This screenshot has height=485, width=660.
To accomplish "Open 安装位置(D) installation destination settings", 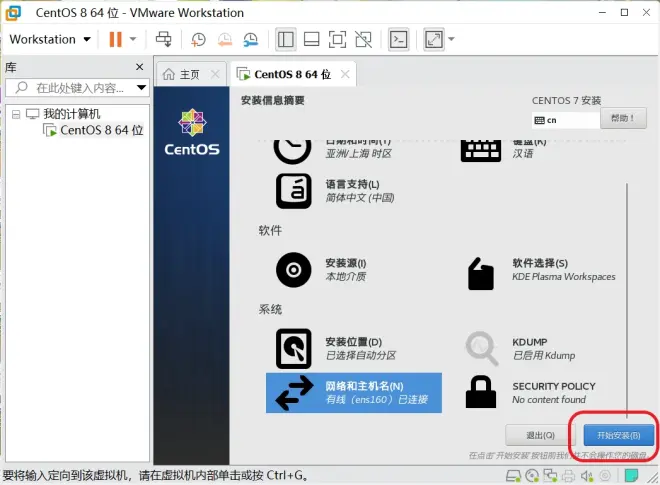I will 361,349.
